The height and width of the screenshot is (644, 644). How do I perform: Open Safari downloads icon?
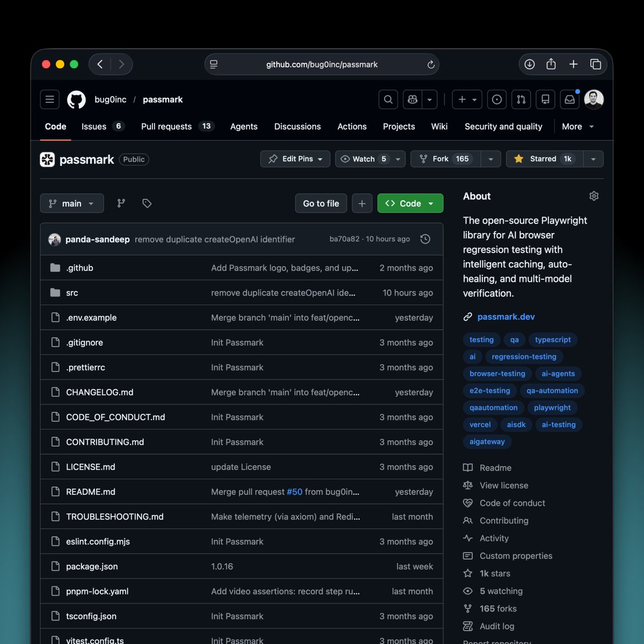(529, 64)
